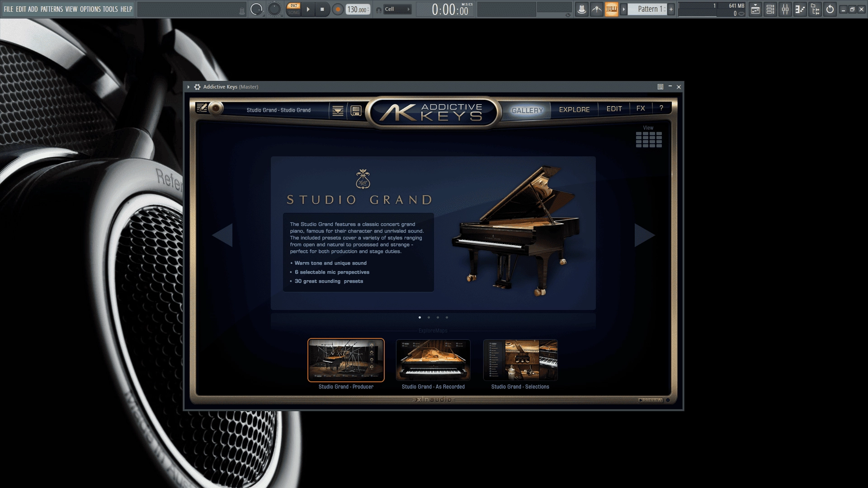Screen dimensions: 868x488
Task: Click the tempo field 130.000
Action: click(358, 9)
